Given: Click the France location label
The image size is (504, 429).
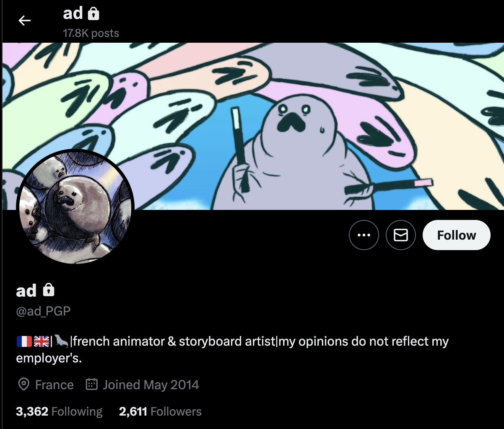Looking at the screenshot, I should point(55,385).
